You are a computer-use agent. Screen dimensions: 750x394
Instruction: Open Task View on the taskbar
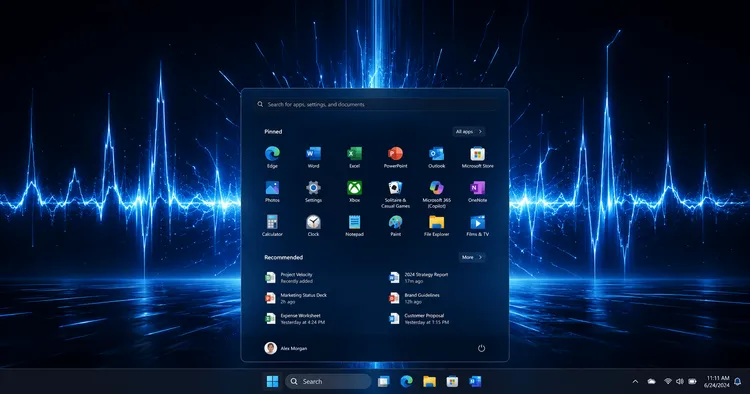384,381
